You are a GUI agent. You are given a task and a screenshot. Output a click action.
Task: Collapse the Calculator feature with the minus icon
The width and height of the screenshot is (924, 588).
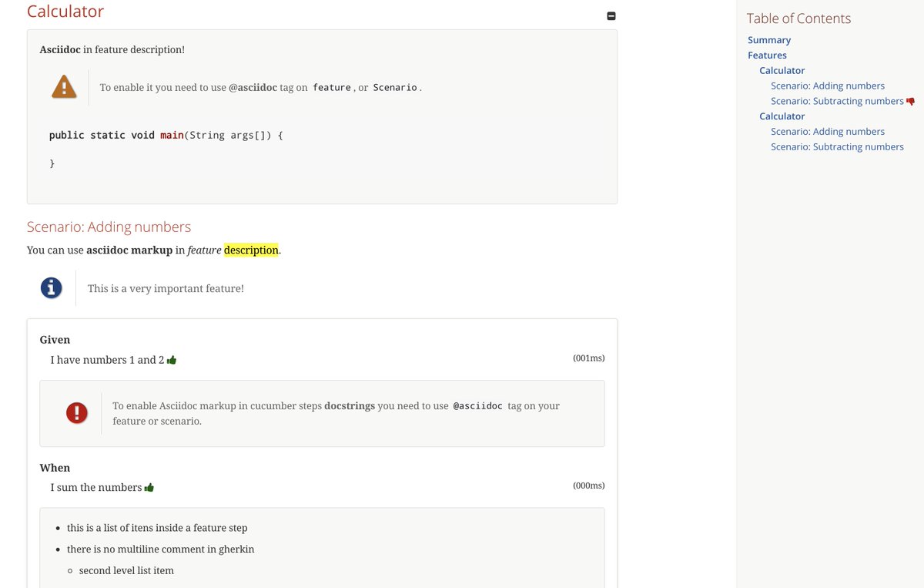(611, 16)
